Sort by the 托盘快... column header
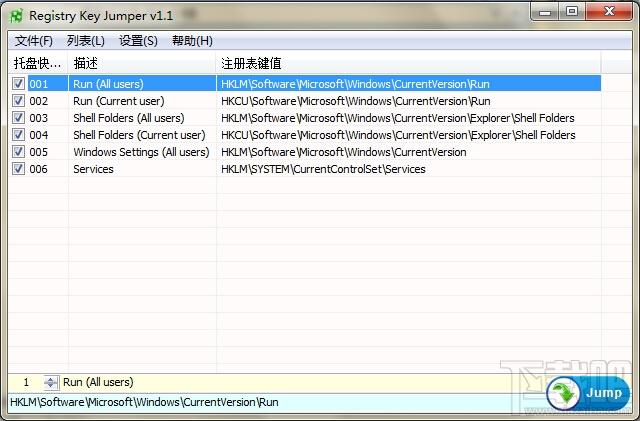Screen dimensions: 640x421 coord(38,63)
